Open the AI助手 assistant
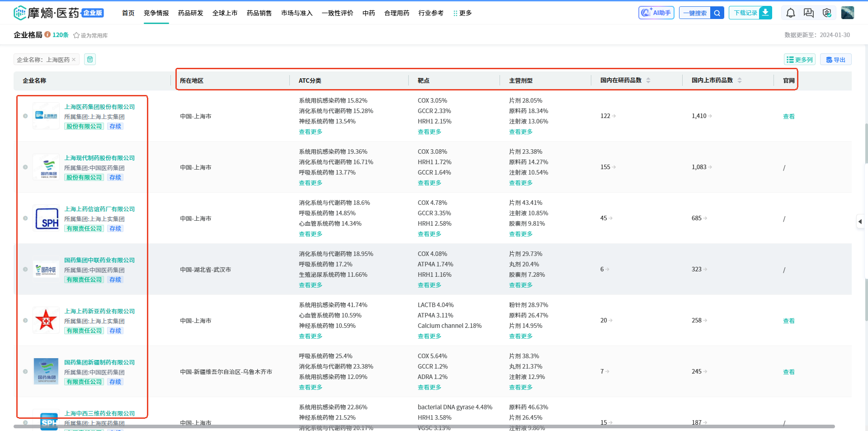Screen dimensions: 868x431 click(656, 13)
